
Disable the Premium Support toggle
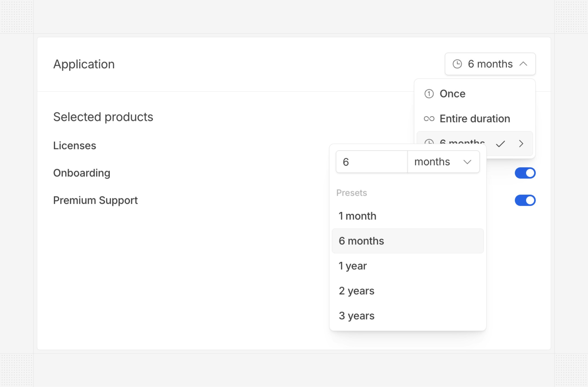525,201
